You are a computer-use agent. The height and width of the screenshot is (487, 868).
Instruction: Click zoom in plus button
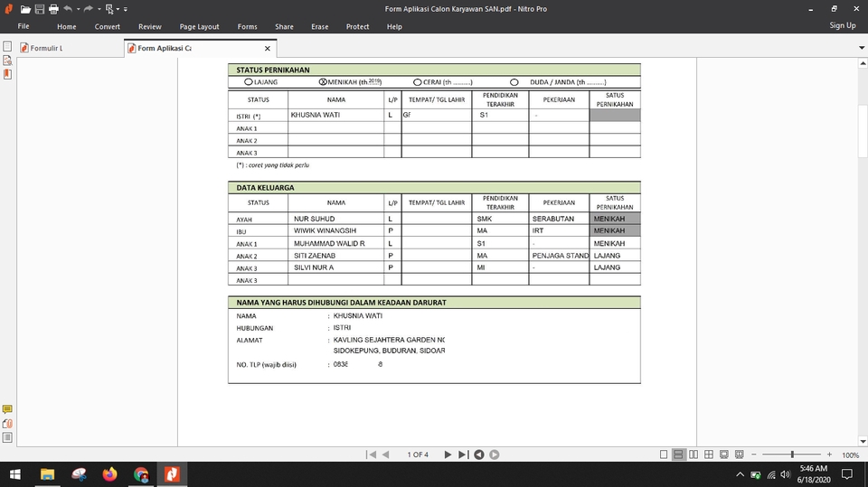point(829,454)
